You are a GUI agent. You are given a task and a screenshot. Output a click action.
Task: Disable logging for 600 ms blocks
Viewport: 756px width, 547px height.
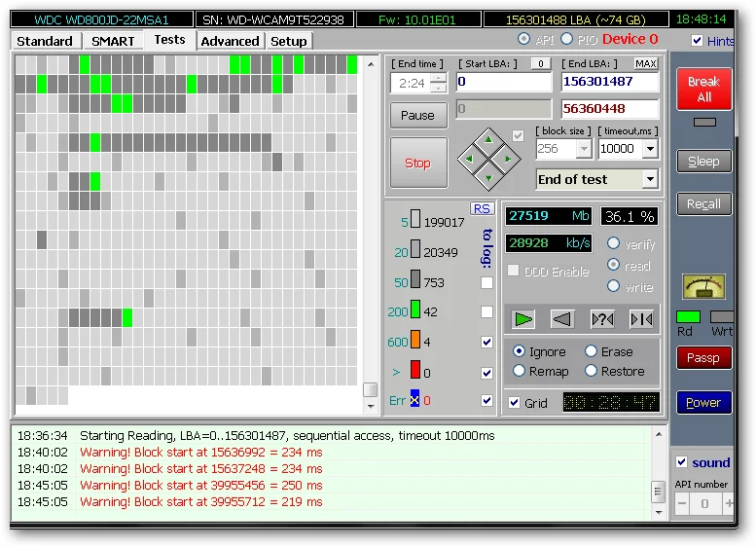coord(486,342)
